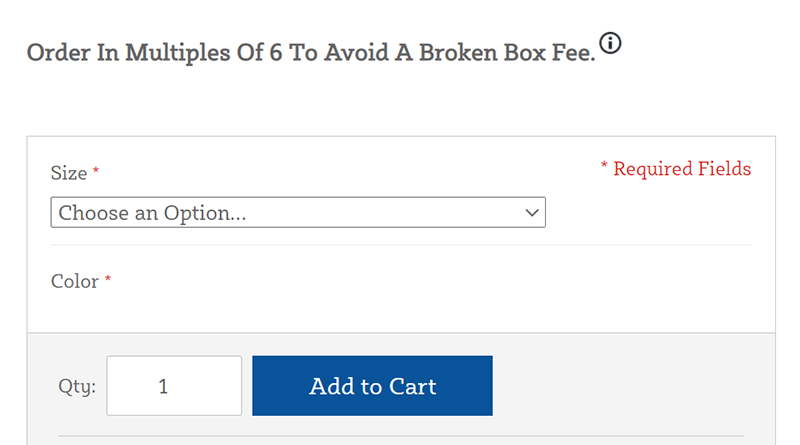Image resolution: width=800 pixels, height=445 pixels.
Task: Click the Qty: label beside the quantity box
Action: tap(77, 386)
